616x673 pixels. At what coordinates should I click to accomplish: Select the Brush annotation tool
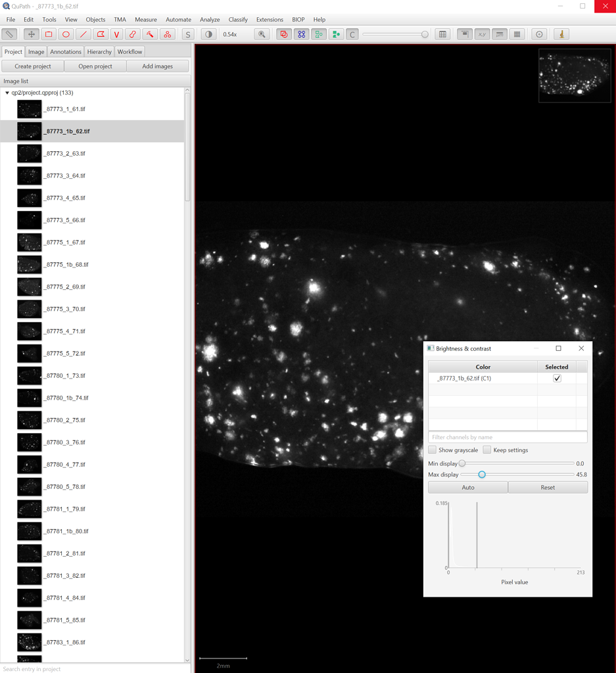tap(133, 34)
